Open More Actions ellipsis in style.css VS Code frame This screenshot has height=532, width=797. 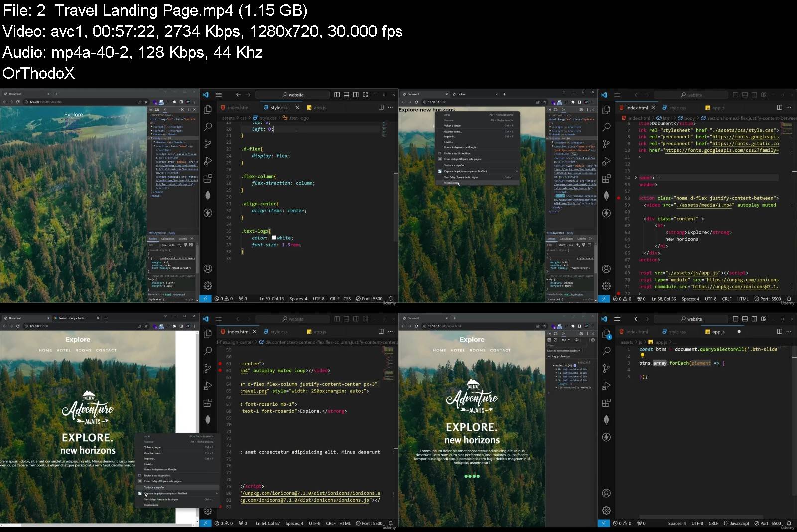coord(390,107)
